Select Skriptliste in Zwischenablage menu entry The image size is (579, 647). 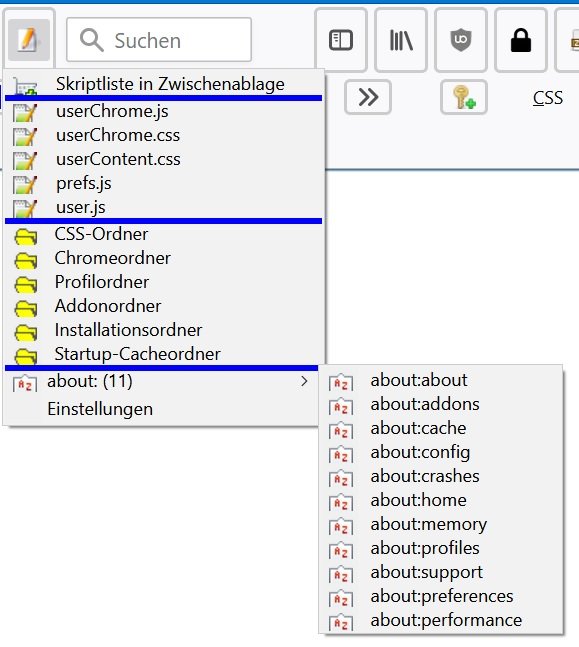(x=163, y=84)
